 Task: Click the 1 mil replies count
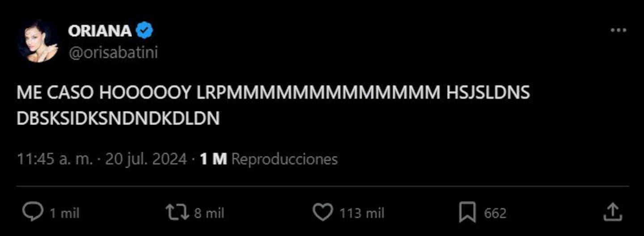pos(64,213)
